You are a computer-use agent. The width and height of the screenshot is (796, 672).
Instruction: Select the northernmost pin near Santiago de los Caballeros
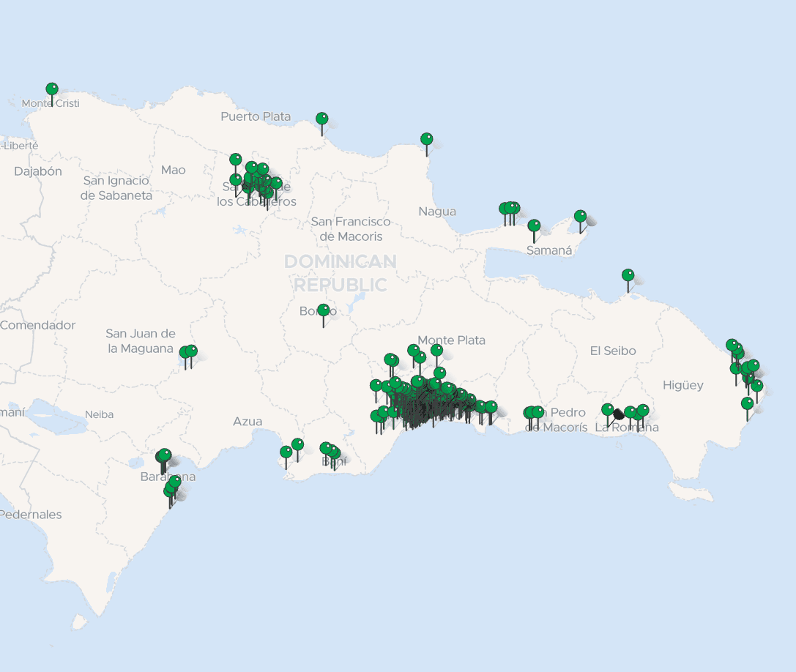point(236,160)
